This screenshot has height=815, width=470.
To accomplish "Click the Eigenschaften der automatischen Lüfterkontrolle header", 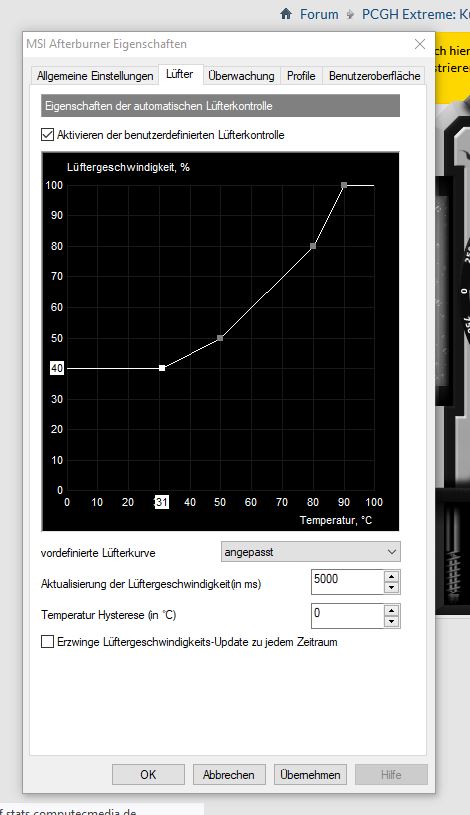I will [220, 106].
